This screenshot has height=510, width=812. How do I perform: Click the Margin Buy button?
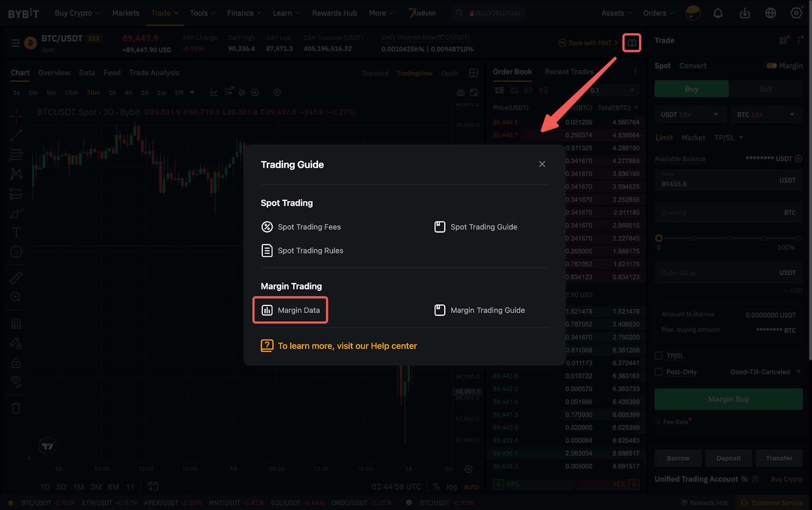pos(728,399)
